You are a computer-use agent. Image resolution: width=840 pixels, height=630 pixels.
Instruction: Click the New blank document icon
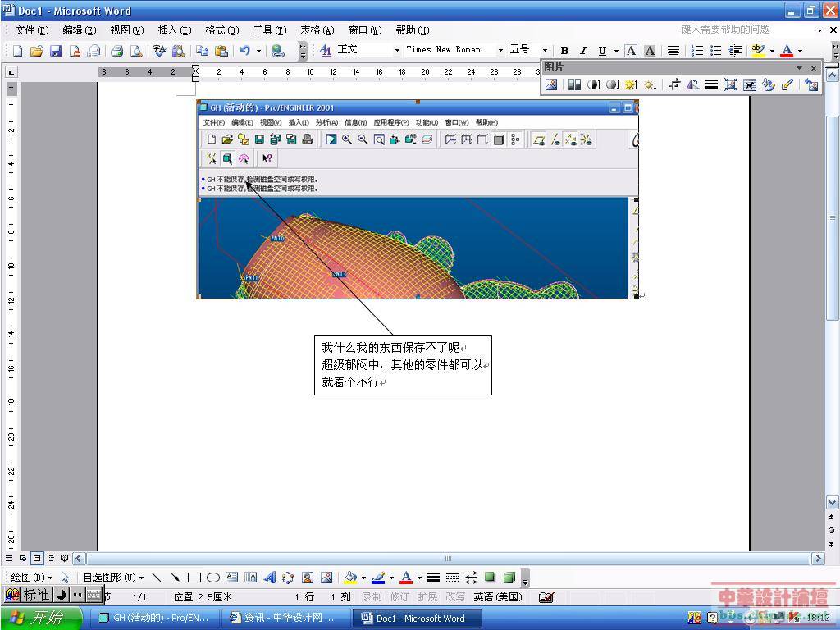coord(18,51)
